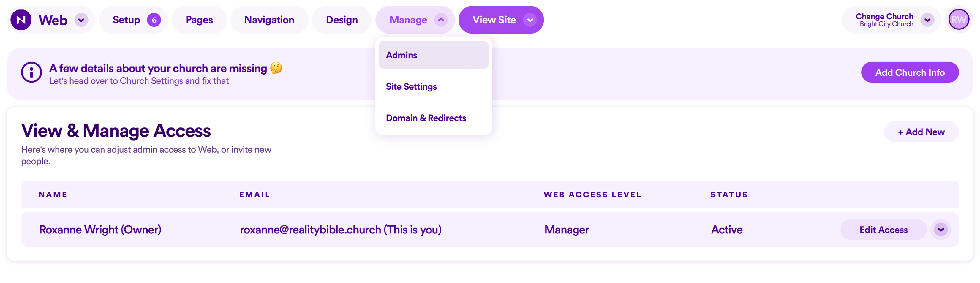
Task: Click the + Add New button
Action: pos(921,131)
